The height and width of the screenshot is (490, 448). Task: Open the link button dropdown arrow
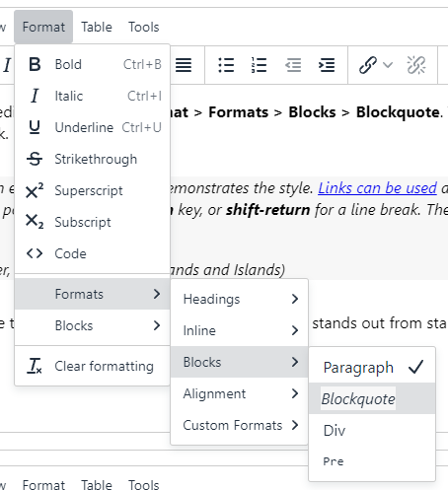click(388, 65)
